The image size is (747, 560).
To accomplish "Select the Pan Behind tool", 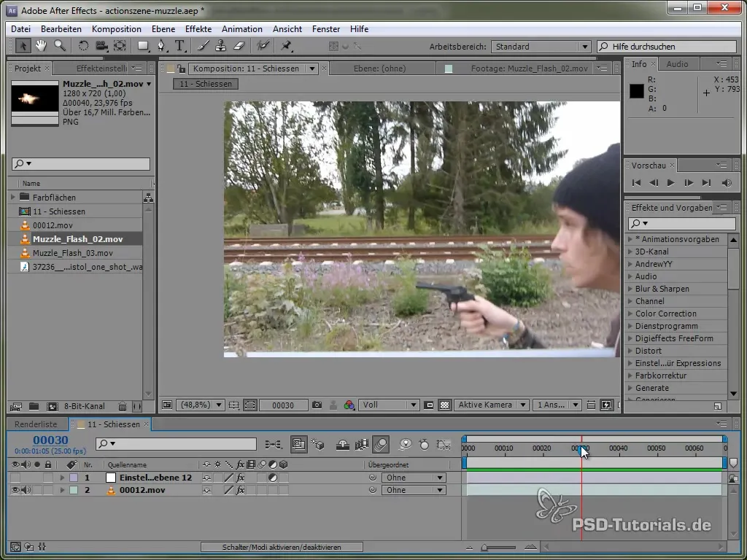I will pyautogui.click(x=120, y=46).
